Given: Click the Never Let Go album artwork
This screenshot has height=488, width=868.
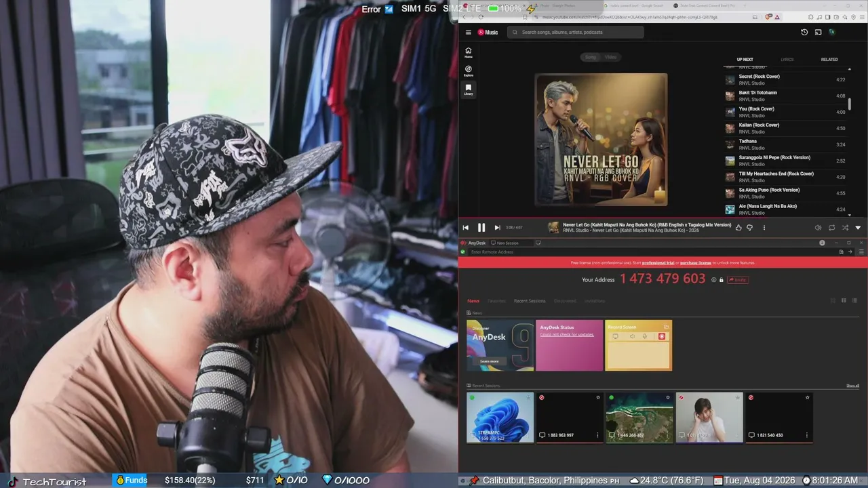Looking at the screenshot, I should point(601,140).
